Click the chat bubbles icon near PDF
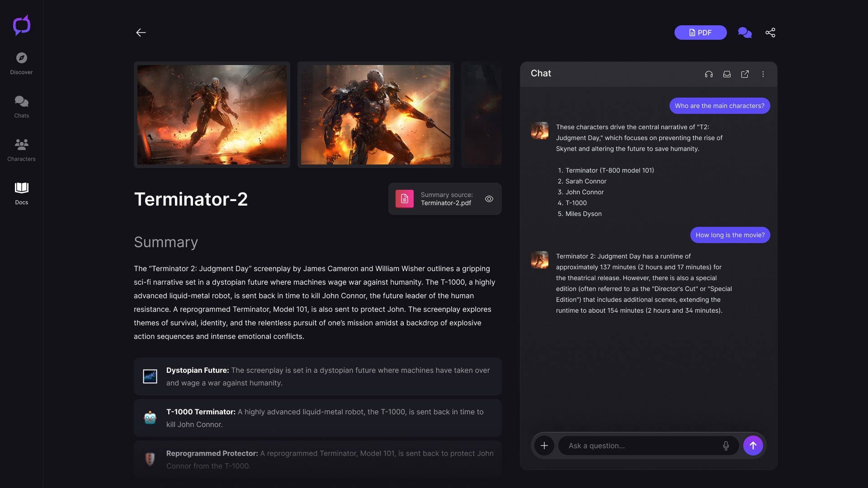The width and height of the screenshot is (868, 488). [745, 33]
